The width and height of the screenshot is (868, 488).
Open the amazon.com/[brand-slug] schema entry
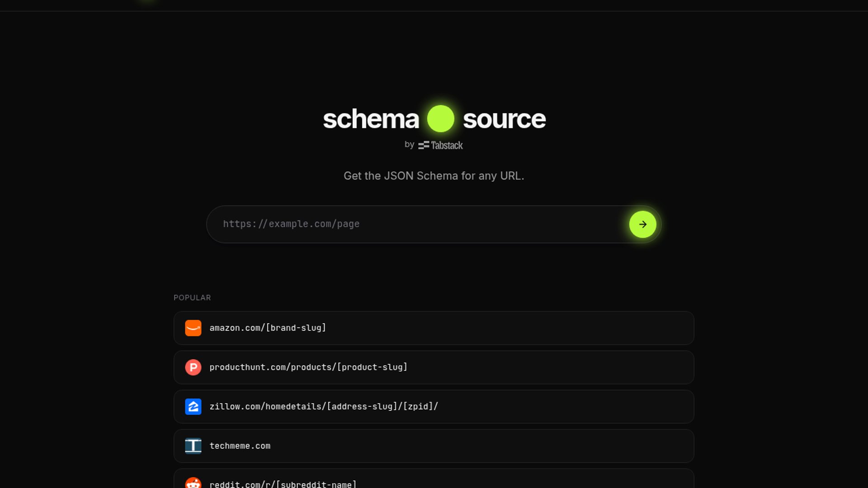tap(434, 328)
